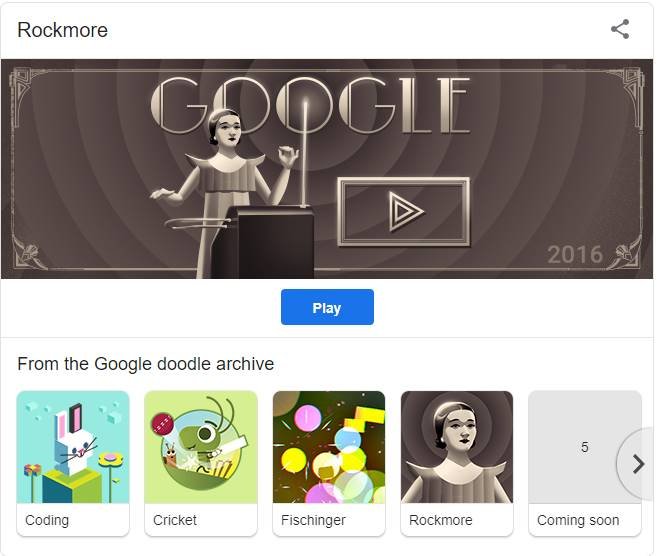Click the Coming soon label
657x556 pixels.
click(x=578, y=520)
